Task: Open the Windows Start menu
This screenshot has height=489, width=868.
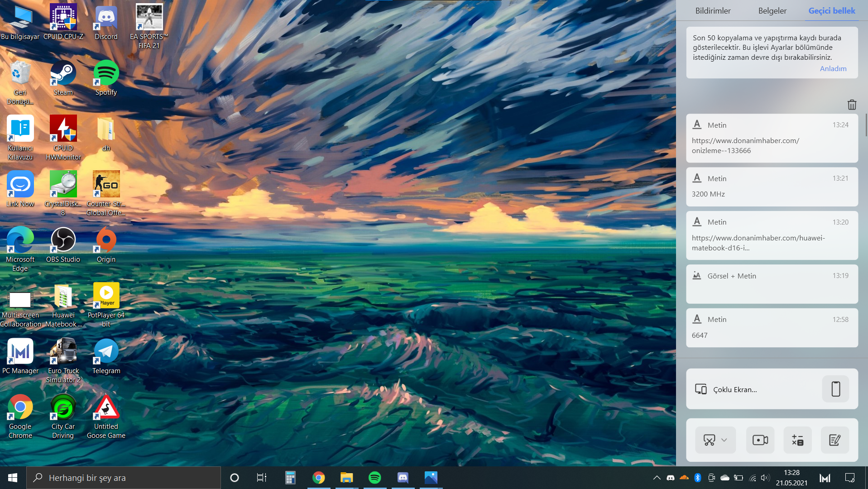Action: [13, 478]
